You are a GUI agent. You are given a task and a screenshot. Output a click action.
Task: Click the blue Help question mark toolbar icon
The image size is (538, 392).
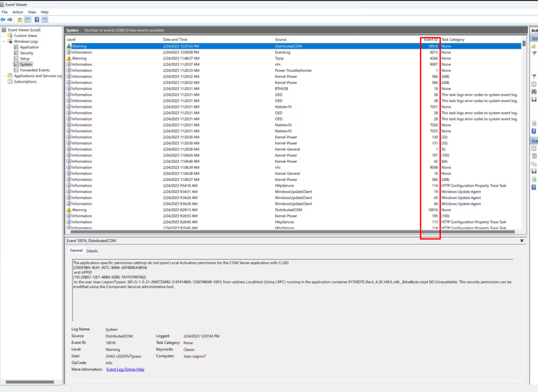point(37,19)
